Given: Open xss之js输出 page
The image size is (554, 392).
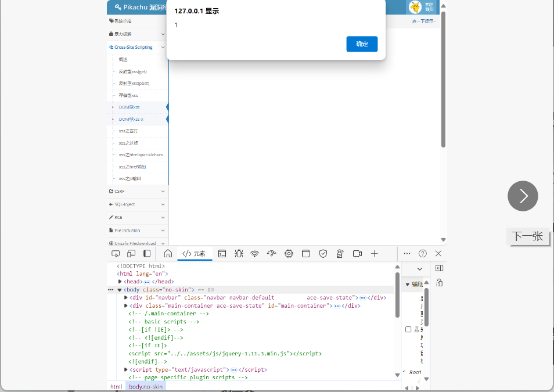Looking at the screenshot, I should point(129,178).
